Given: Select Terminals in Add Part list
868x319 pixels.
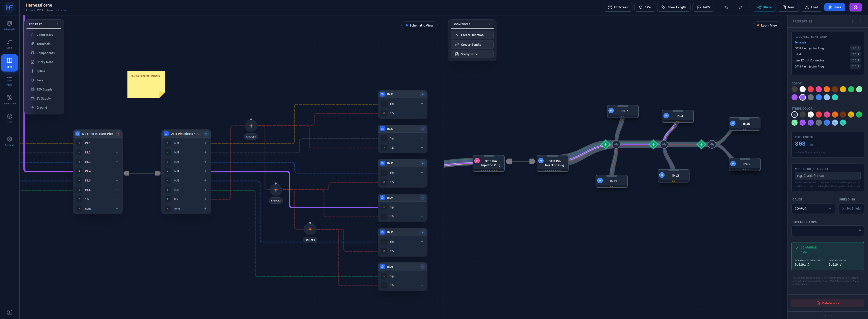Looking at the screenshot, I should pyautogui.click(x=44, y=44).
